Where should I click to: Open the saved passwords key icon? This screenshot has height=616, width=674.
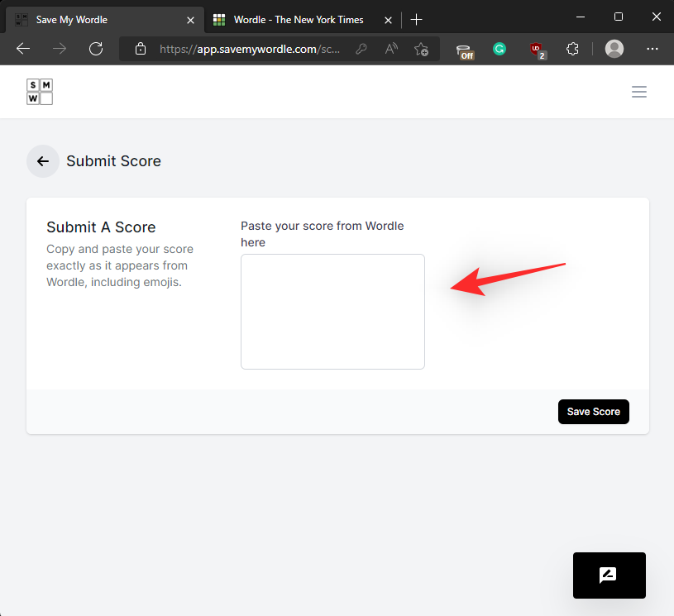pos(361,49)
